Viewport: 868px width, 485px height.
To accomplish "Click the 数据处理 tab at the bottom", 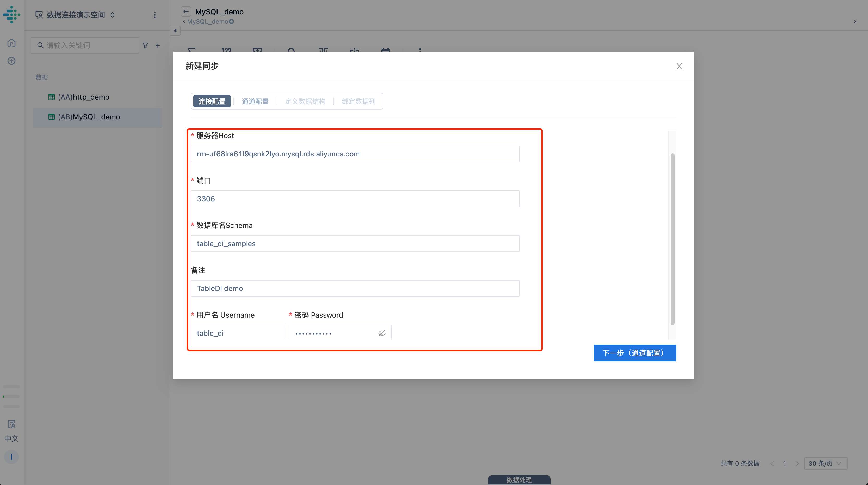I will point(519,480).
